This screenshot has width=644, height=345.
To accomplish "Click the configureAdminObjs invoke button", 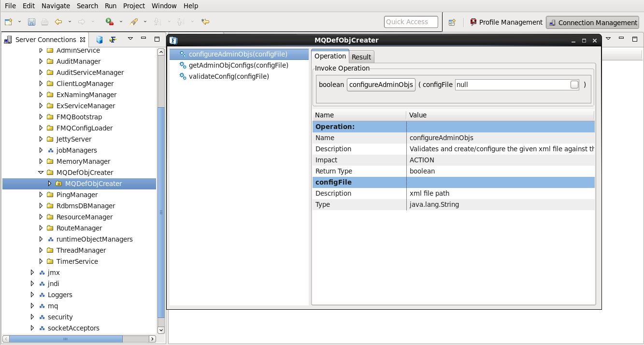I will tap(381, 85).
